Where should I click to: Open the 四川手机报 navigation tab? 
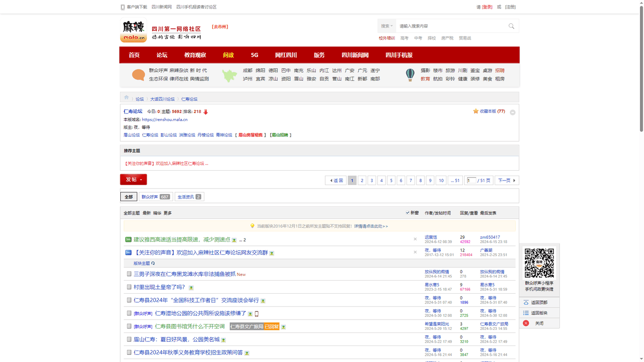click(399, 55)
